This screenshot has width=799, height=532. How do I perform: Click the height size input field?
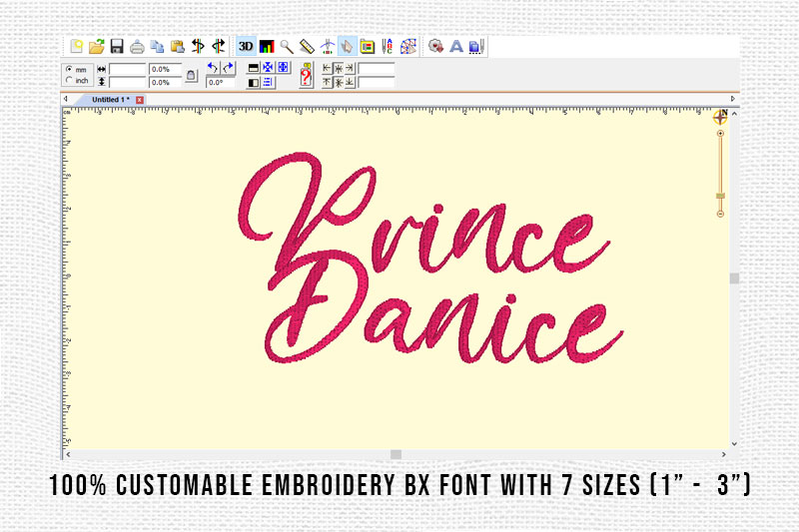coord(128,82)
